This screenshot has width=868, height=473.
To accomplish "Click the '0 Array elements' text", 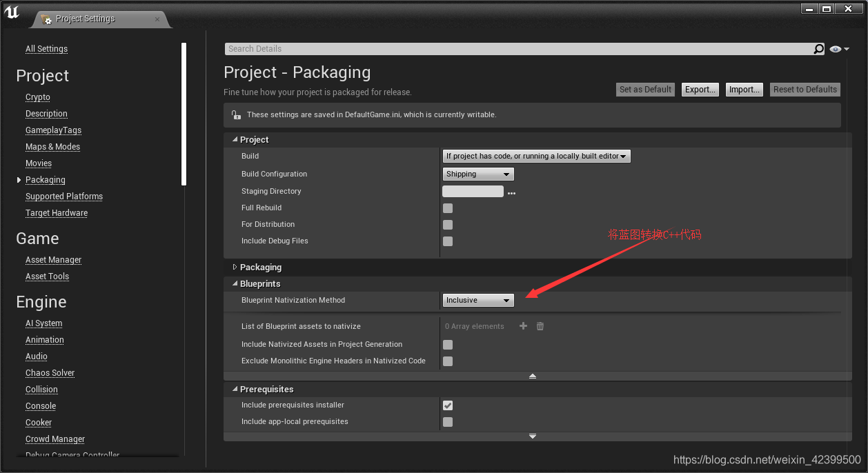I will (x=475, y=327).
